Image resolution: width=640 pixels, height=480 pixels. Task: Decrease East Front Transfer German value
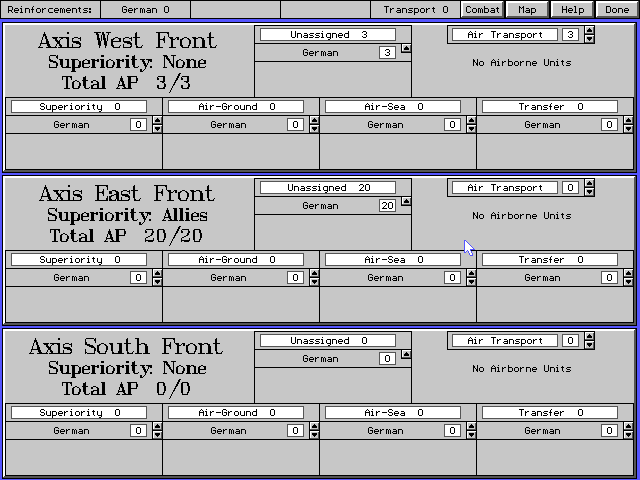click(628, 282)
